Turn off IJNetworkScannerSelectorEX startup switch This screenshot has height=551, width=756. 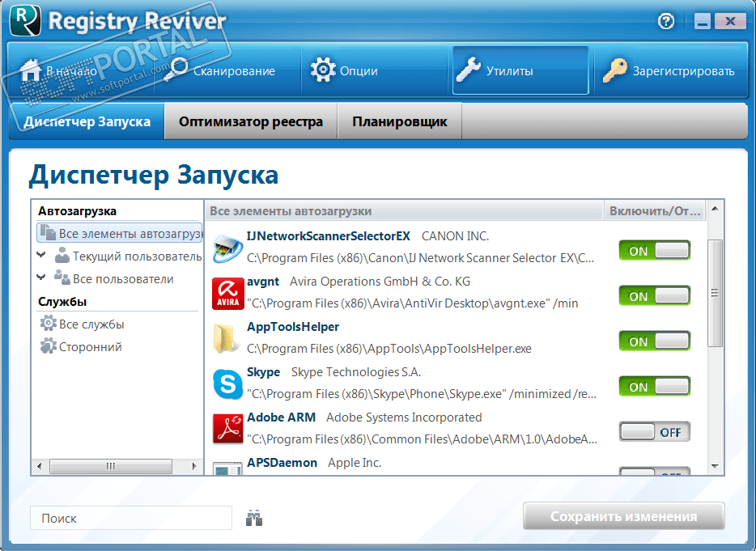pyautogui.click(x=655, y=251)
